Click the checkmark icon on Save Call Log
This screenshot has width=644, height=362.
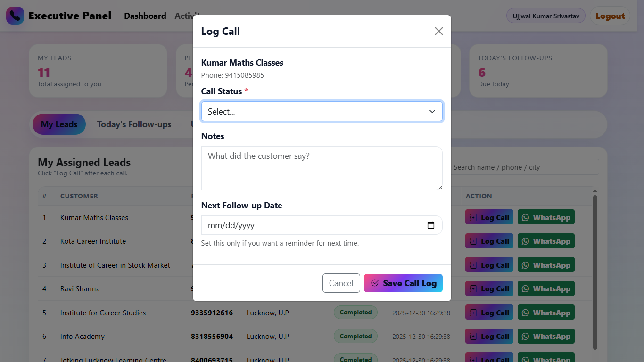(375, 283)
